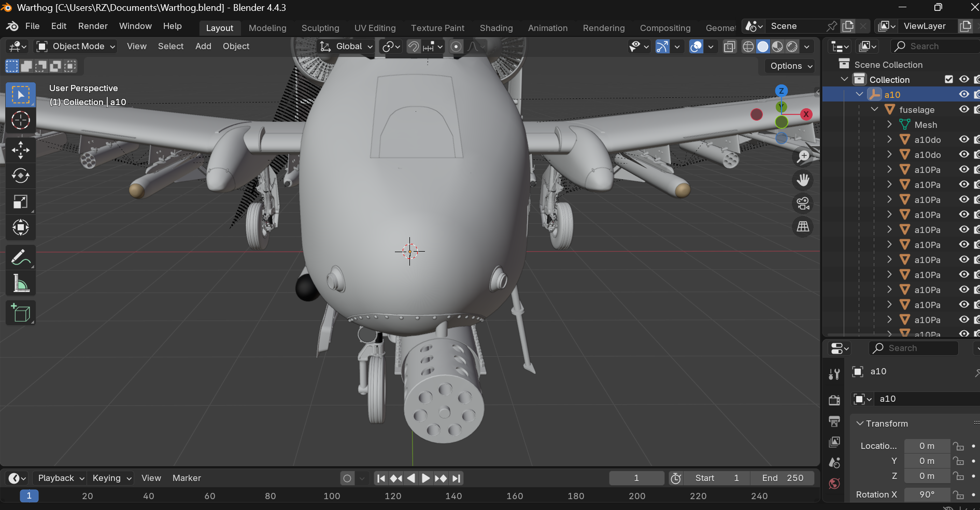
Task: Open the Object Mode dropdown
Action: coord(76,47)
